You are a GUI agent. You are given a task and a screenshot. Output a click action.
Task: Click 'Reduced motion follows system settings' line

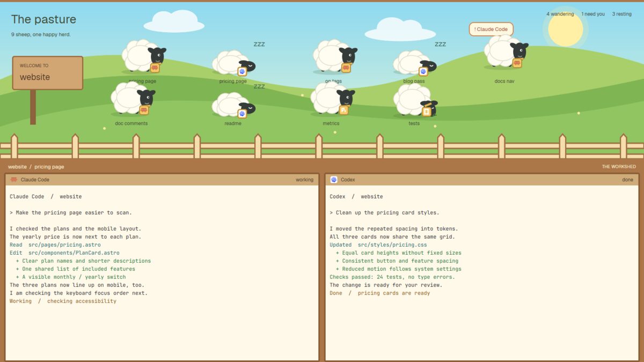click(x=398, y=269)
